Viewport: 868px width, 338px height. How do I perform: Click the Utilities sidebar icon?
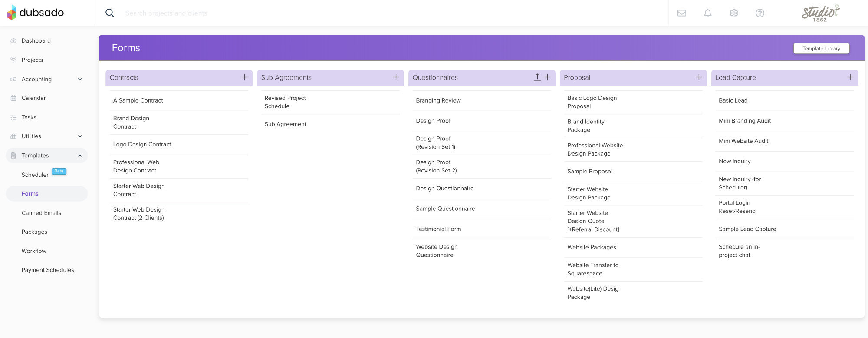pyautogui.click(x=13, y=136)
